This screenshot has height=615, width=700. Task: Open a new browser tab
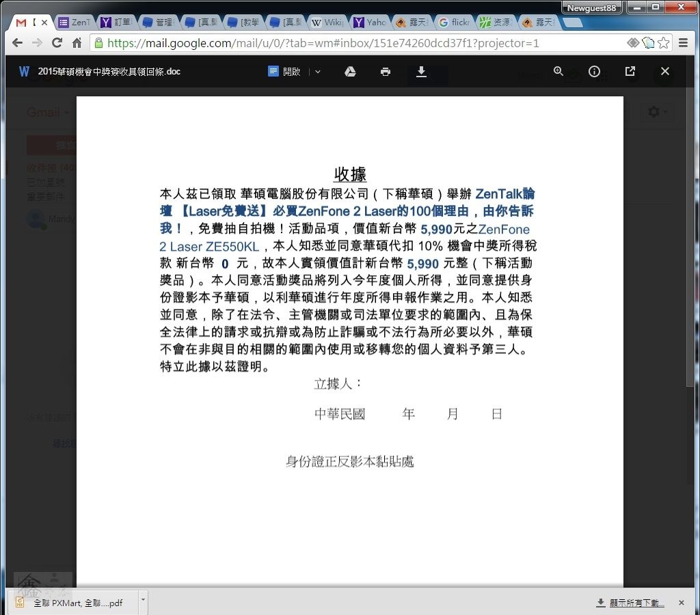(572, 23)
